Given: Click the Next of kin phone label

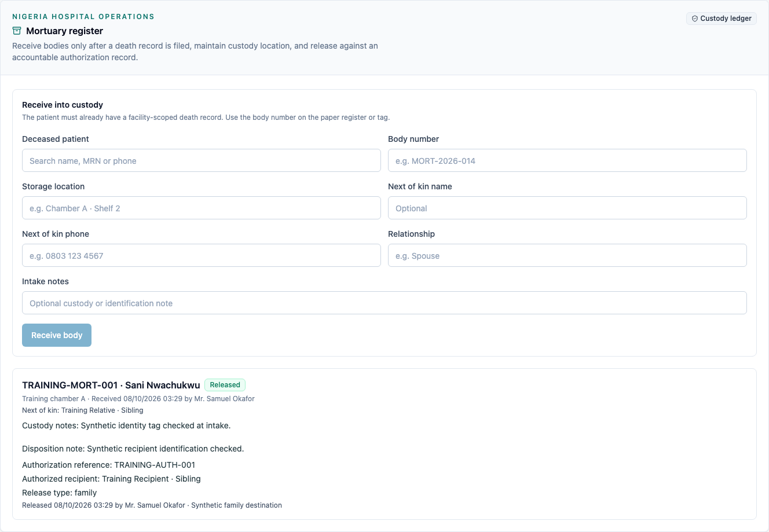Looking at the screenshot, I should click(56, 234).
